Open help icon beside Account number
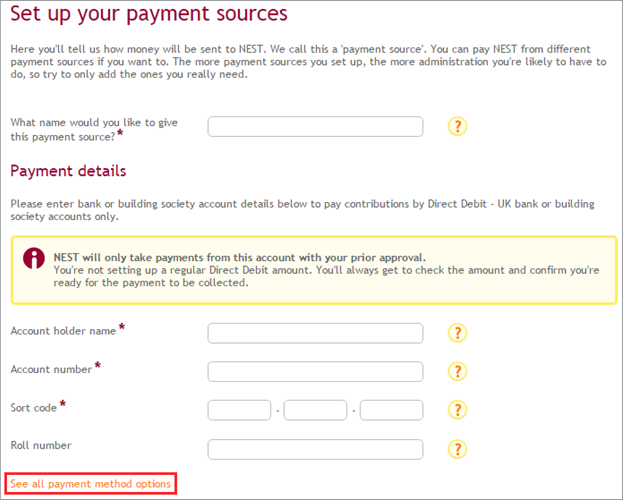Viewport: 623px width, 500px height. coord(457,371)
